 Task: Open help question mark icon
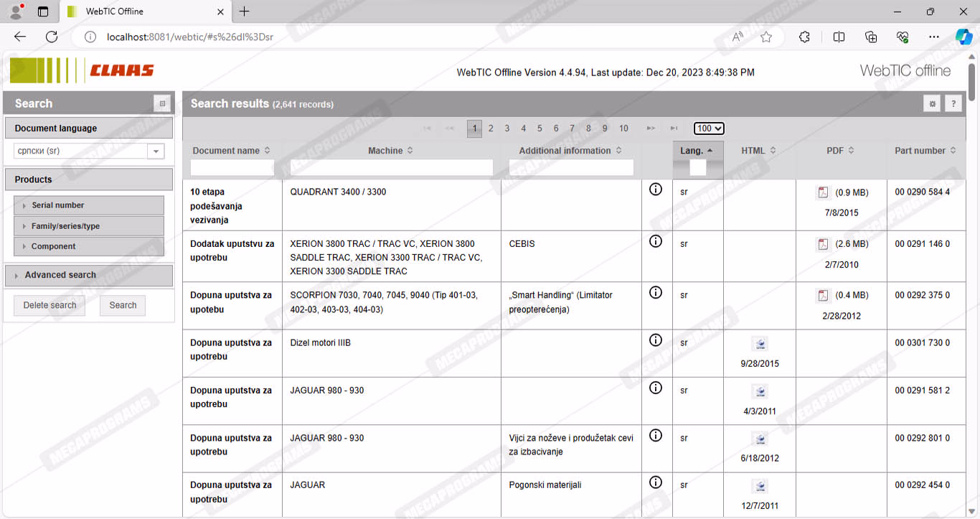tap(953, 104)
